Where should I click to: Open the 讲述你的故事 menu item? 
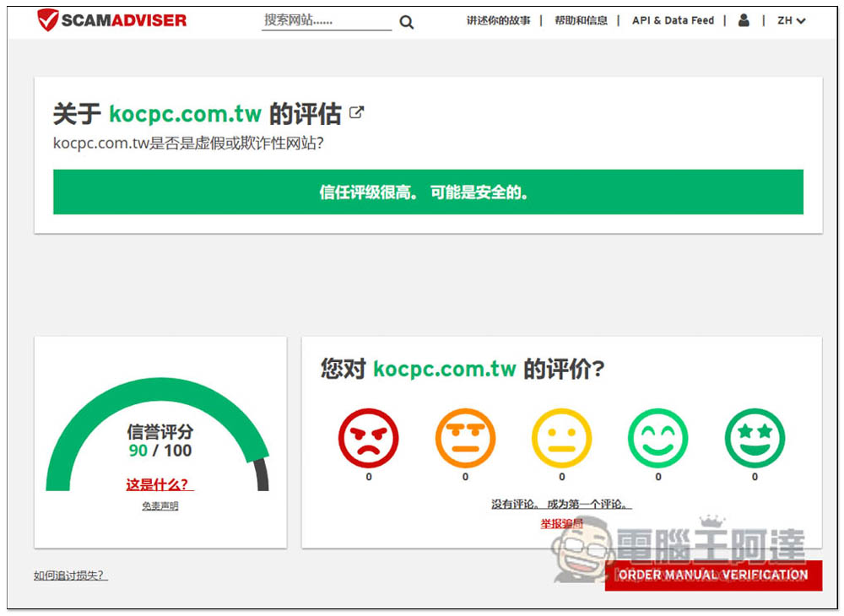(x=498, y=20)
